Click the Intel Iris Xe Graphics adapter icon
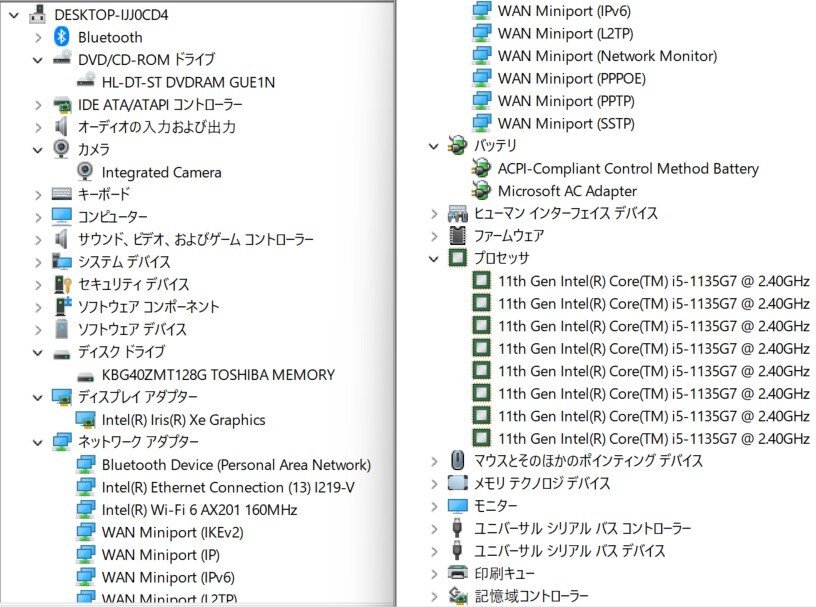This screenshot has height=607, width=816. pos(85,419)
